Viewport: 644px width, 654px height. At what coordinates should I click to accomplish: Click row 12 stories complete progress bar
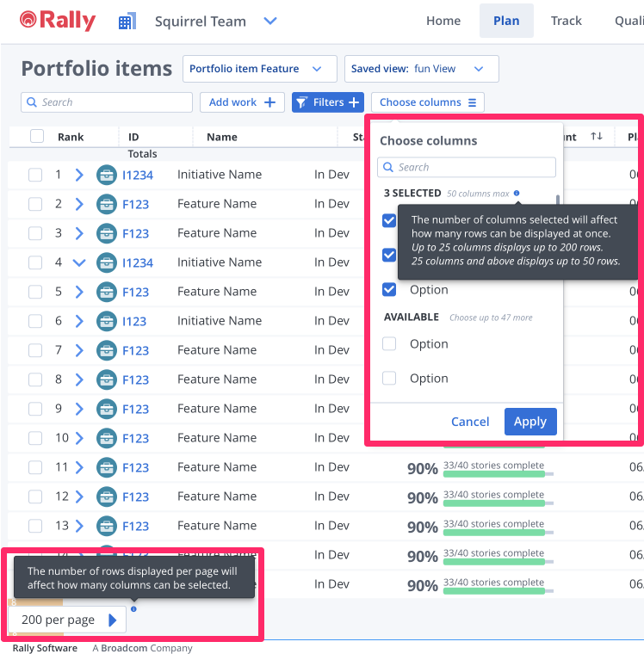498,503
